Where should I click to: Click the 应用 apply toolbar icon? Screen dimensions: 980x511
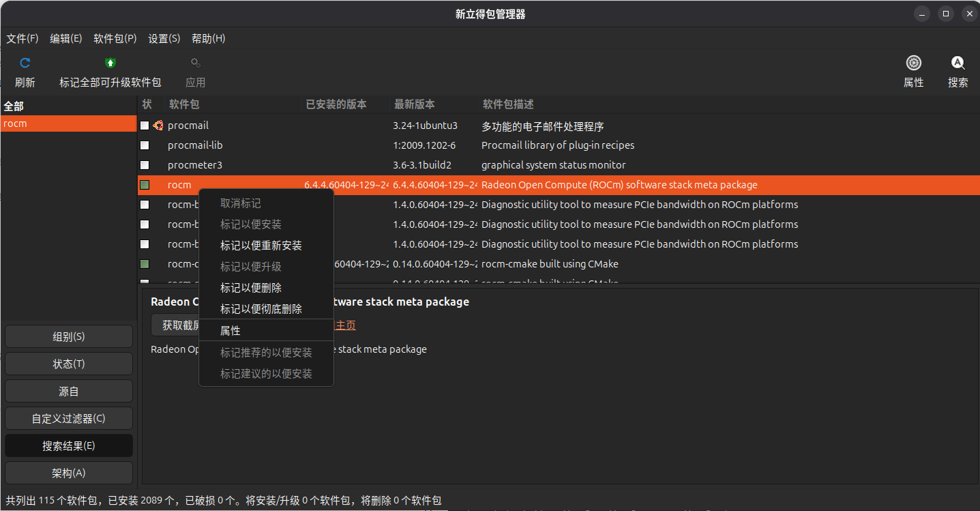coord(196,63)
